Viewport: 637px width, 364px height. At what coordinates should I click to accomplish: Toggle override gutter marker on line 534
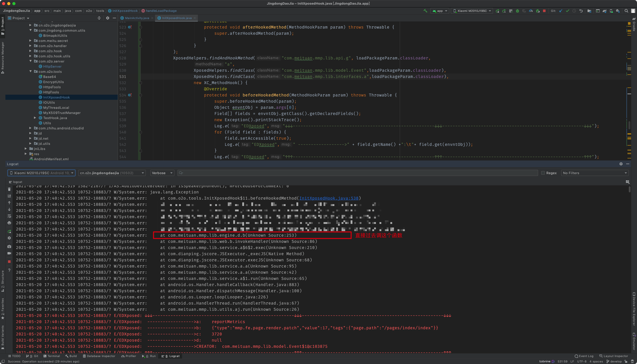(x=130, y=95)
